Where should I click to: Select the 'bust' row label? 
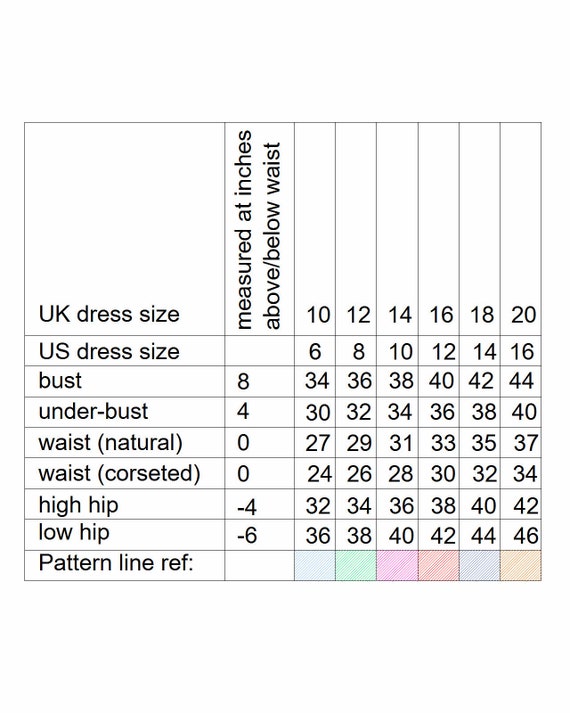[60, 381]
